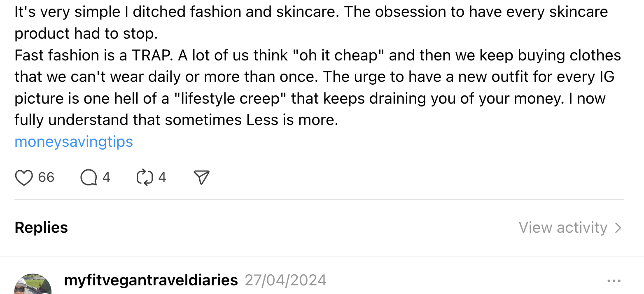Image resolution: width=644 pixels, height=294 pixels.
Task: Click the View activity link
Action: click(563, 227)
